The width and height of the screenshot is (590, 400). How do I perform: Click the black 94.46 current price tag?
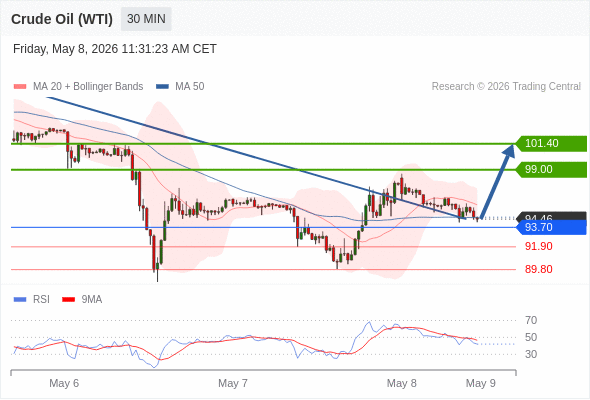550,216
